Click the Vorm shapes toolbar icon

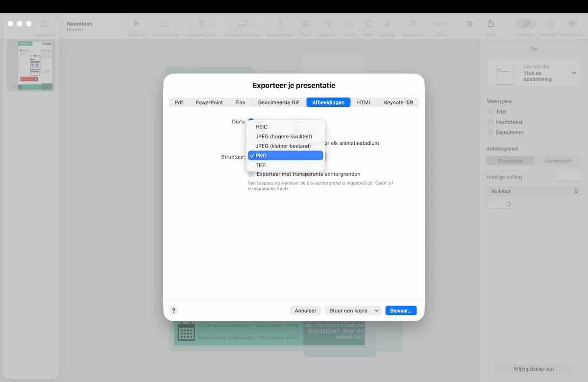[x=368, y=24]
